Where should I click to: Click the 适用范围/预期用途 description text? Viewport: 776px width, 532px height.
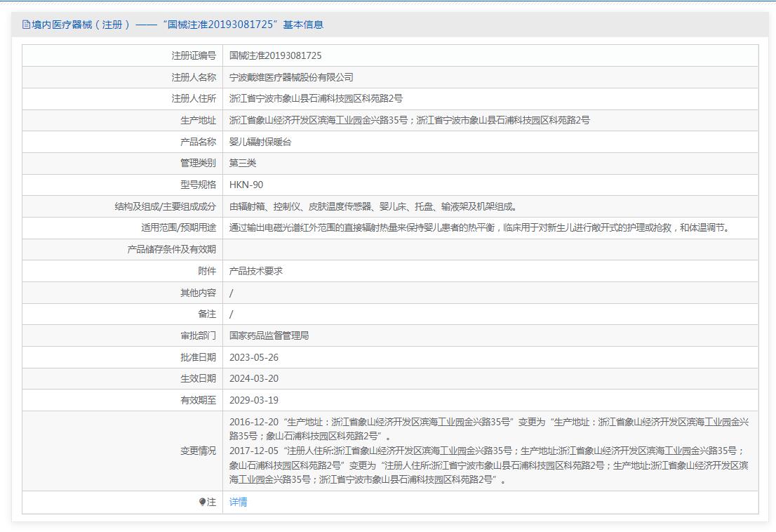479,227
